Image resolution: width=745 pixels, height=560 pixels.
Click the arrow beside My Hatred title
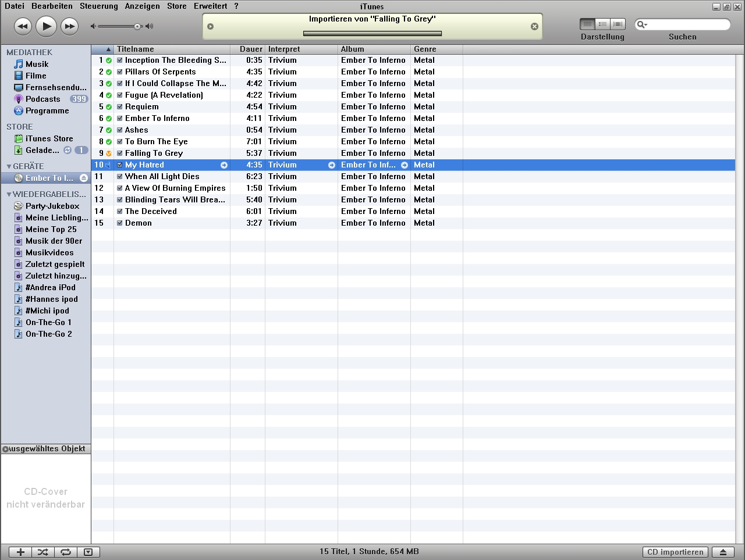(224, 165)
